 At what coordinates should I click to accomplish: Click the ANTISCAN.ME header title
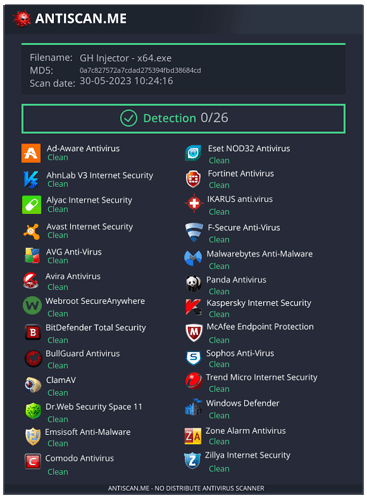pyautogui.click(x=81, y=19)
